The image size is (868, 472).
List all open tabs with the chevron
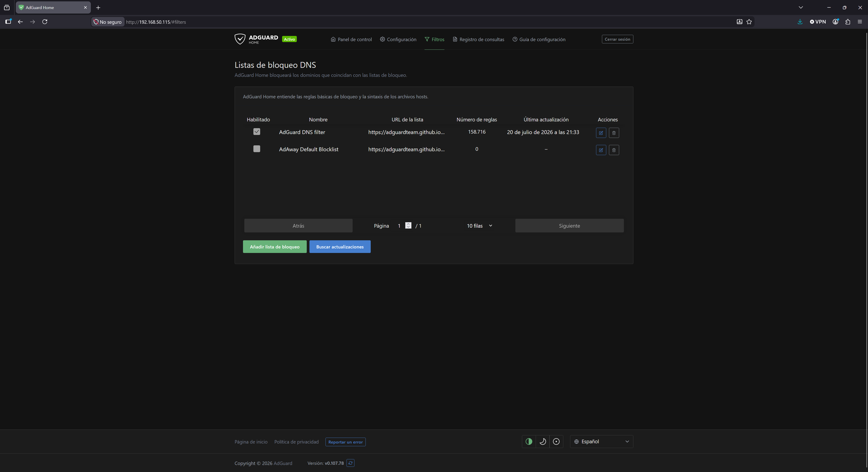801,7
